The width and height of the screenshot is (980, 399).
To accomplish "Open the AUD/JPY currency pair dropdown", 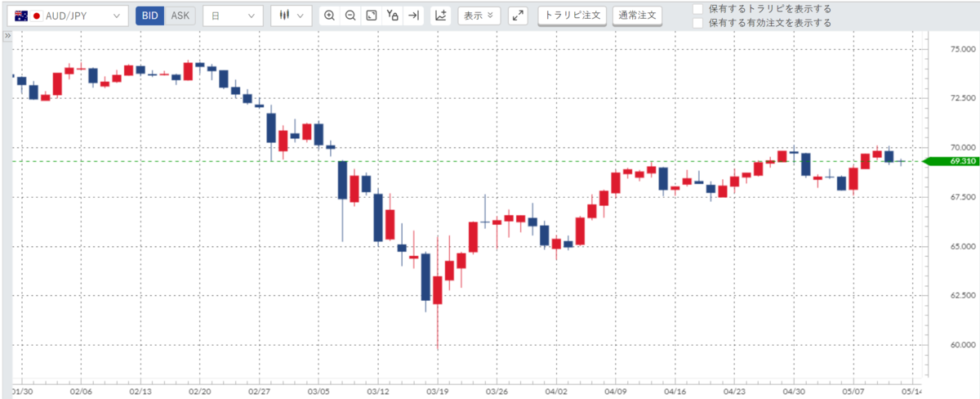I will [x=69, y=15].
